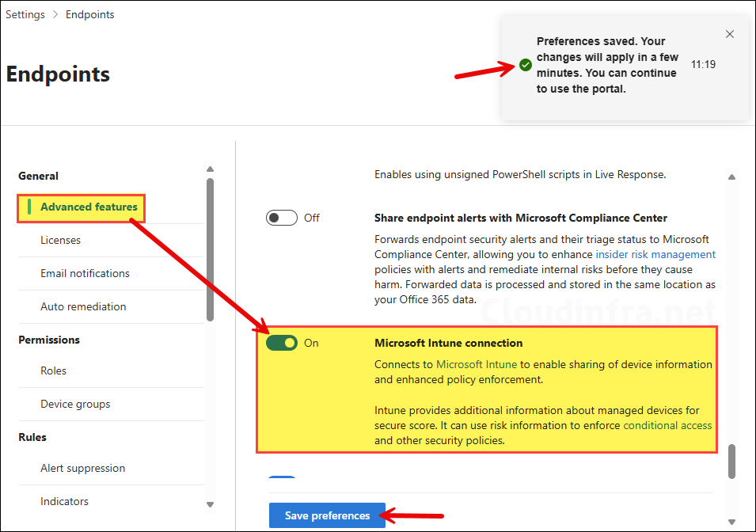
Task: Click the 11:19 notification timestamp
Action: click(x=703, y=65)
